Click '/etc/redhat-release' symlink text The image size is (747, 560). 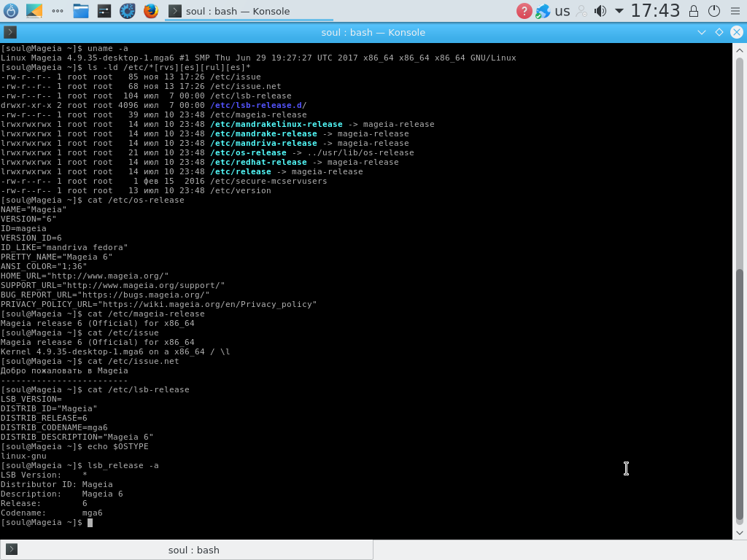pyautogui.click(x=258, y=163)
